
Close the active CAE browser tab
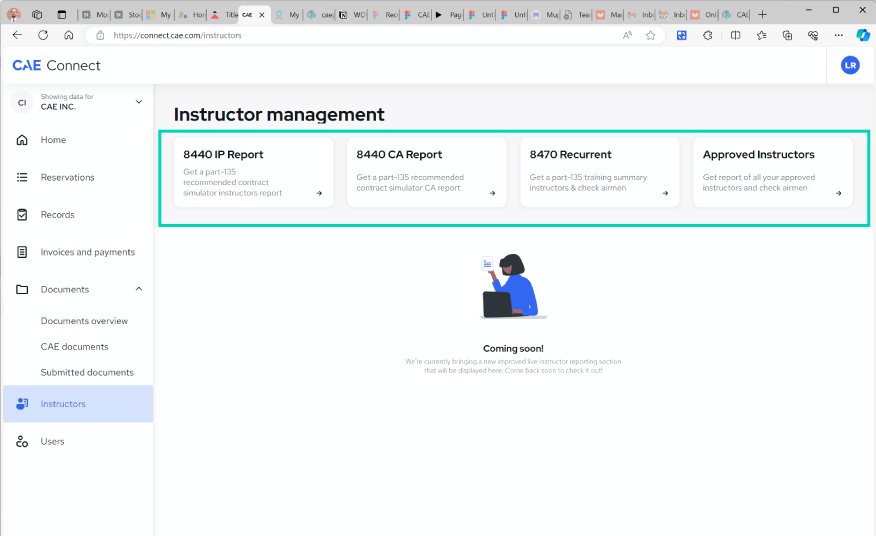(x=261, y=15)
